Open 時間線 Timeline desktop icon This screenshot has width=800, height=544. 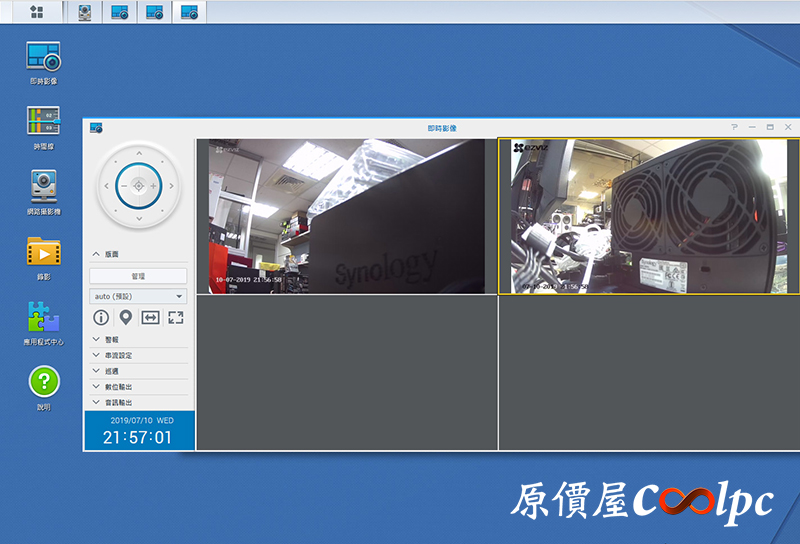[x=43, y=128]
